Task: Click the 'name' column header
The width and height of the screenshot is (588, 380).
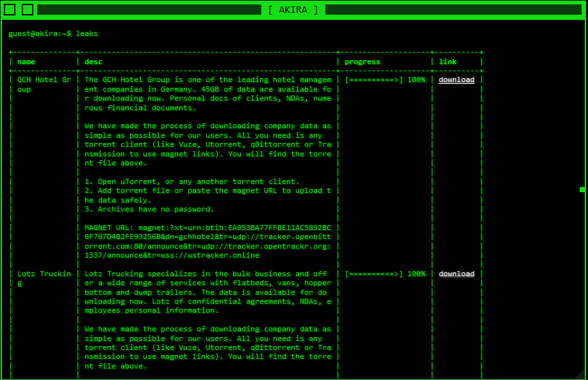Action: point(26,62)
